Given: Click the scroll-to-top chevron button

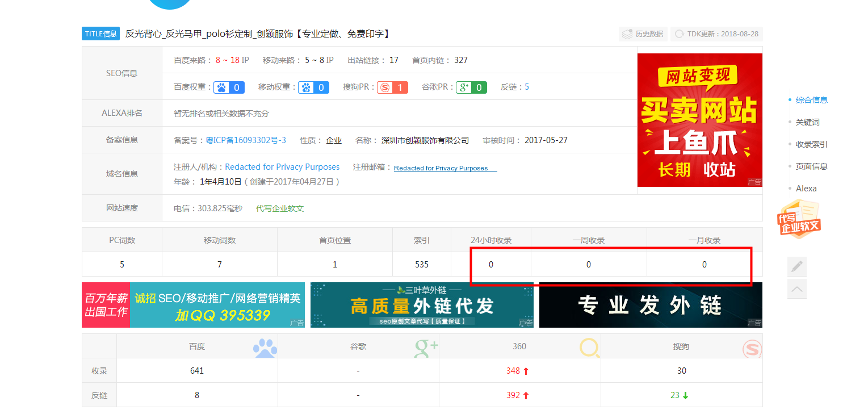Looking at the screenshot, I should click(796, 290).
